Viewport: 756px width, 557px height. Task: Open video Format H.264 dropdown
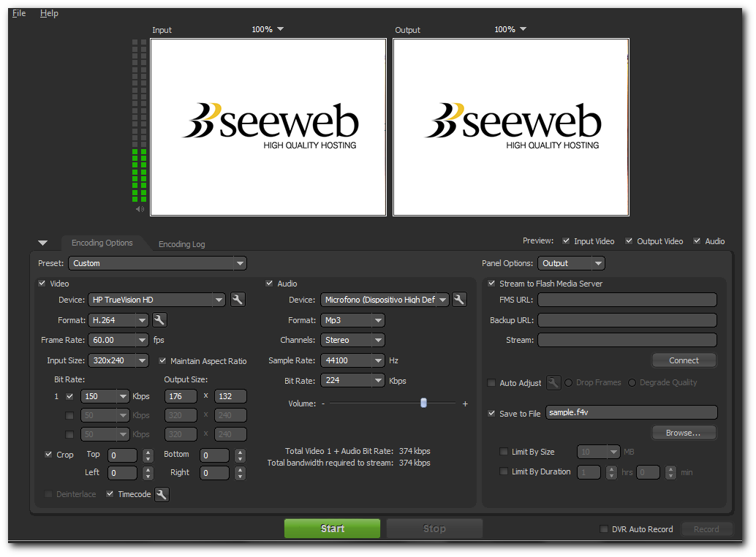coord(118,320)
